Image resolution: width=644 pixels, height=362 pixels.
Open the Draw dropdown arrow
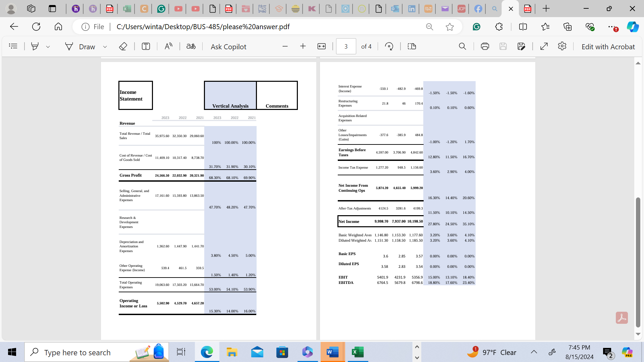click(x=104, y=47)
